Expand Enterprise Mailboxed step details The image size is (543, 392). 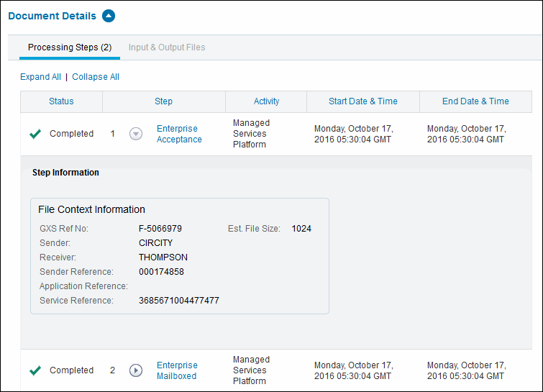136,370
